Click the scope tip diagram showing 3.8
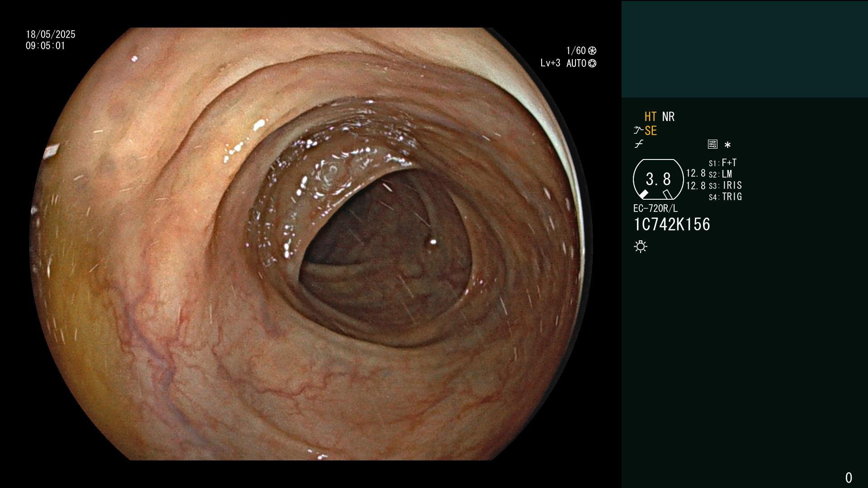This screenshot has width=868, height=488. [658, 179]
